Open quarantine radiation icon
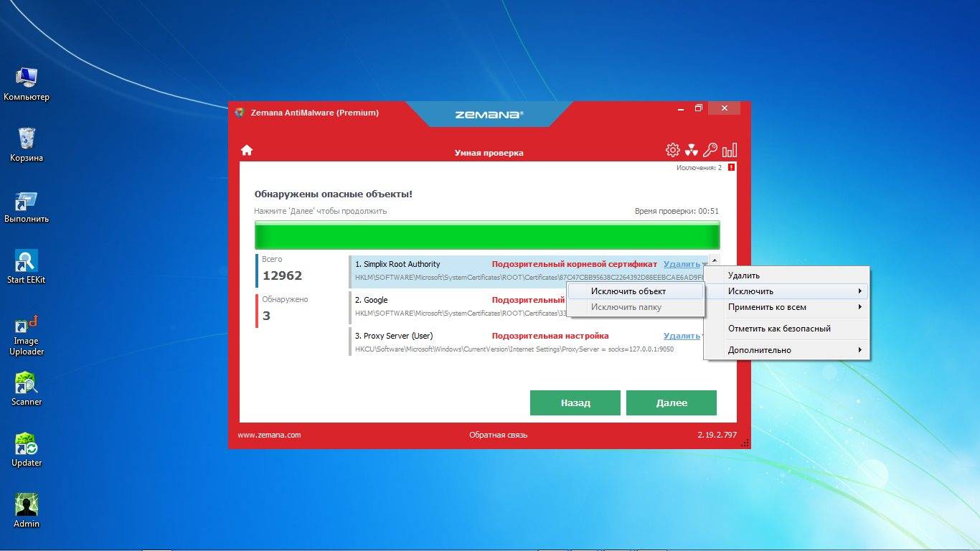This screenshot has width=980, height=551. 691,150
